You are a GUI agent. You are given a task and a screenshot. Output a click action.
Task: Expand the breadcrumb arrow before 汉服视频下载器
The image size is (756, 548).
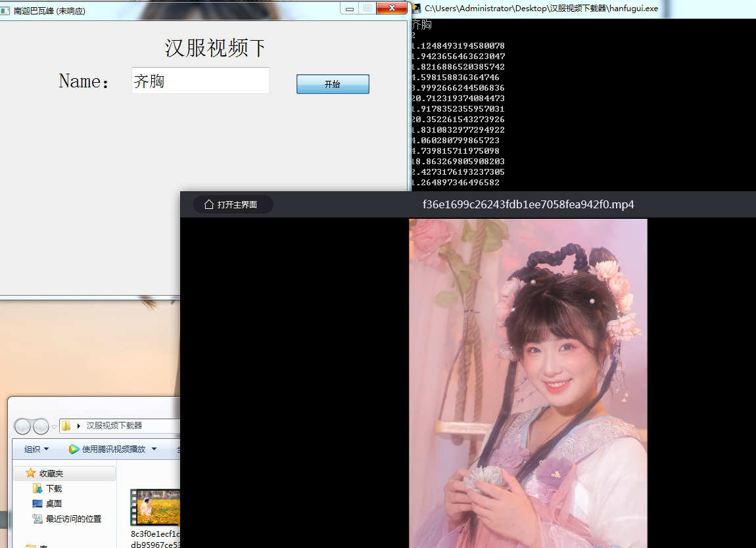(x=79, y=426)
